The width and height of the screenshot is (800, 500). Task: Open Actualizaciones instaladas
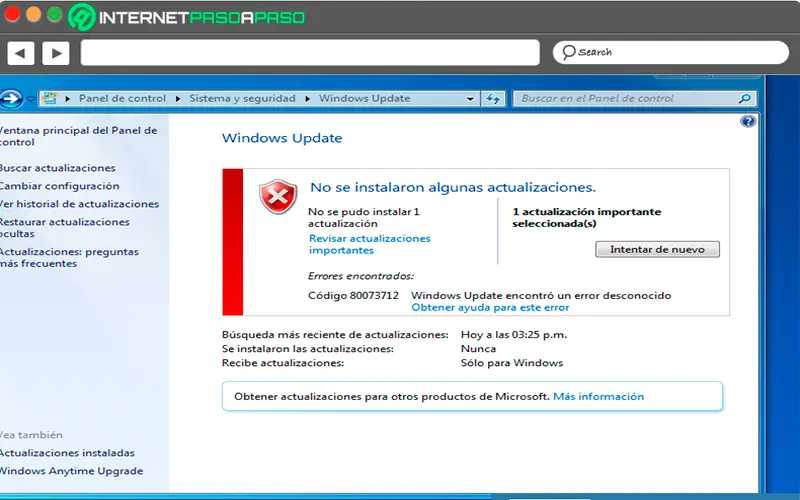click(x=67, y=453)
